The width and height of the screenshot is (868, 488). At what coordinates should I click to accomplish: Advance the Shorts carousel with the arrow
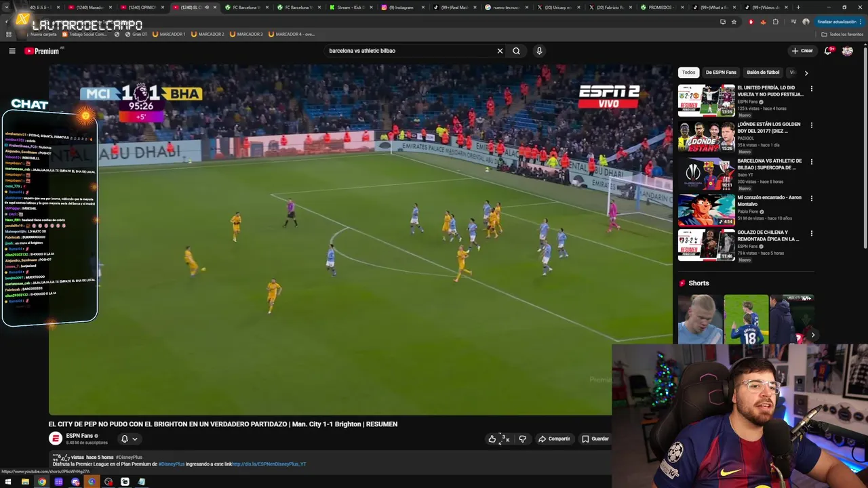click(812, 335)
